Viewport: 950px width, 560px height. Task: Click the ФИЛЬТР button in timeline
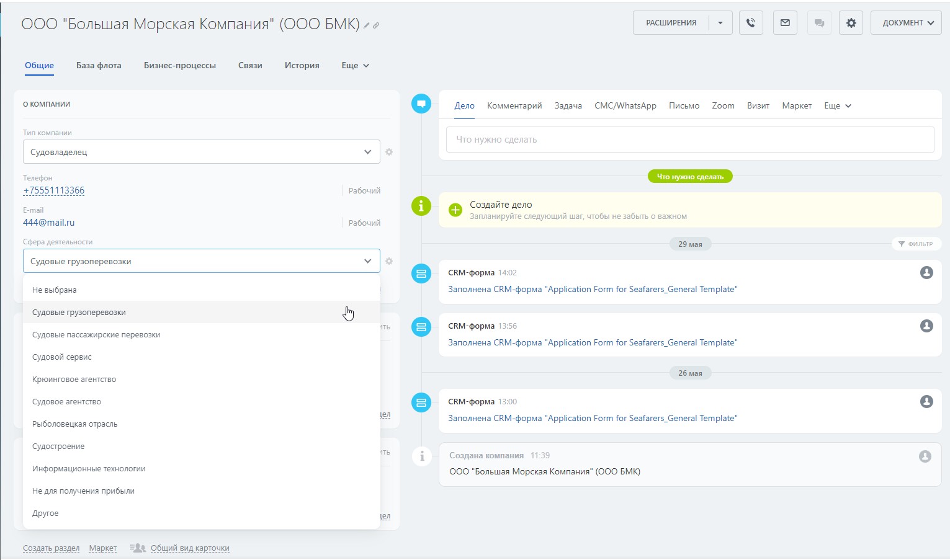pos(916,244)
